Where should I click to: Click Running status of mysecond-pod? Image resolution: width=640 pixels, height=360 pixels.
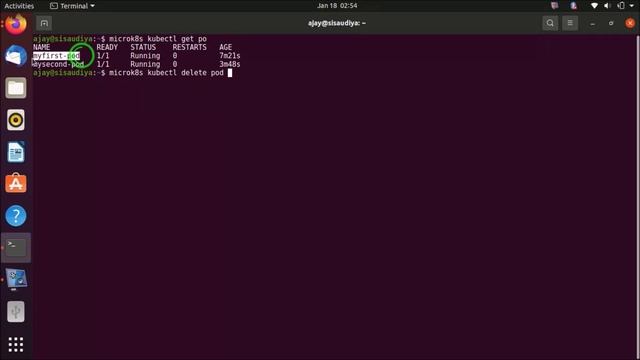[145, 64]
